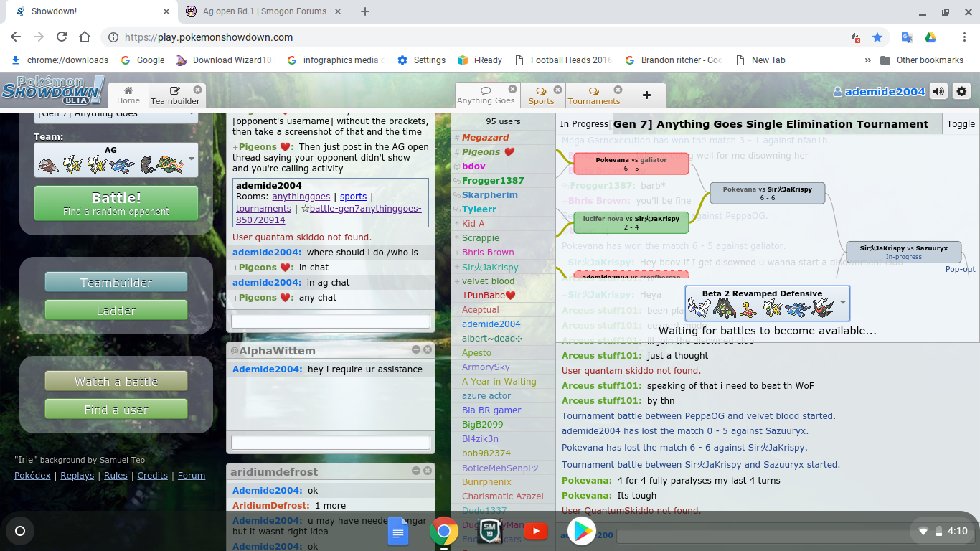The width and height of the screenshot is (980, 551).
Task: Click the sports room link
Action: pos(353,197)
